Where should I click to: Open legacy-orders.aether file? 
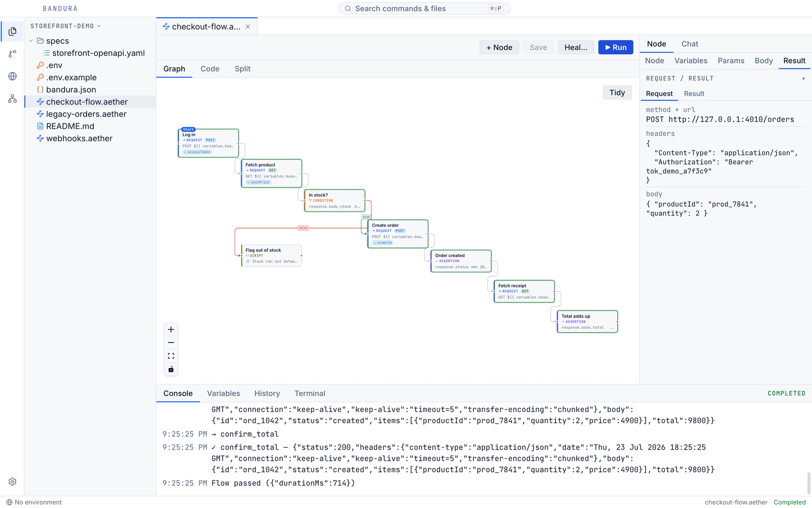(90, 114)
